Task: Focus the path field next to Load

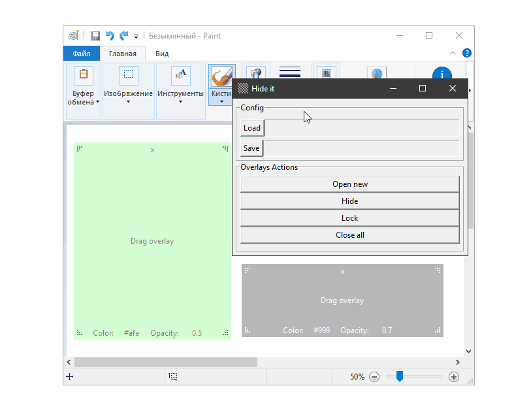Action: 362,128
